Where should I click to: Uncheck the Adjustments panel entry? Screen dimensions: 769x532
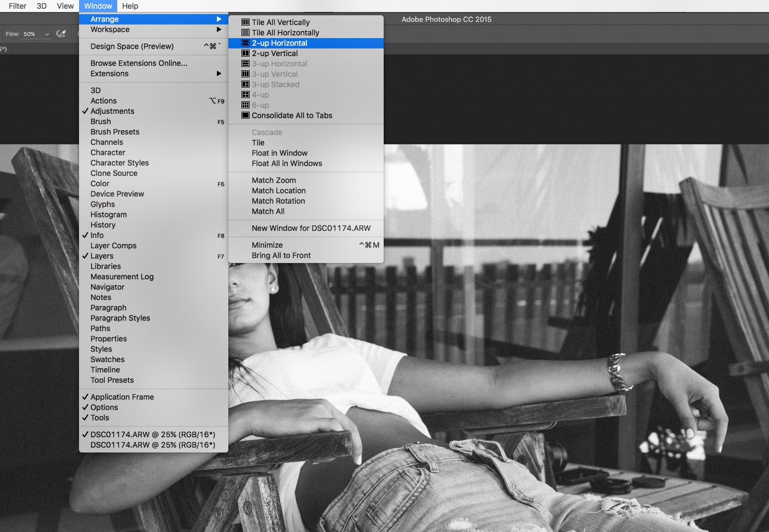[x=112, y=111]
